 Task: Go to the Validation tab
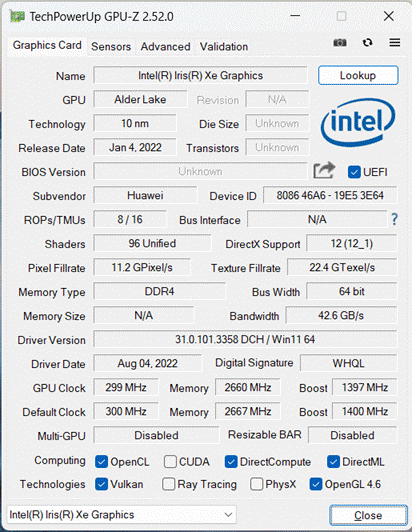click(224, 46)
